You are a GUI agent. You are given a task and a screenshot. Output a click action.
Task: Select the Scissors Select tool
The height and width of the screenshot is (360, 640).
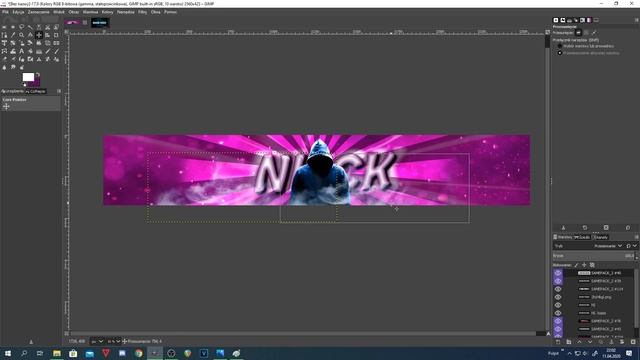pyautogui.click(x=48, y=27)
